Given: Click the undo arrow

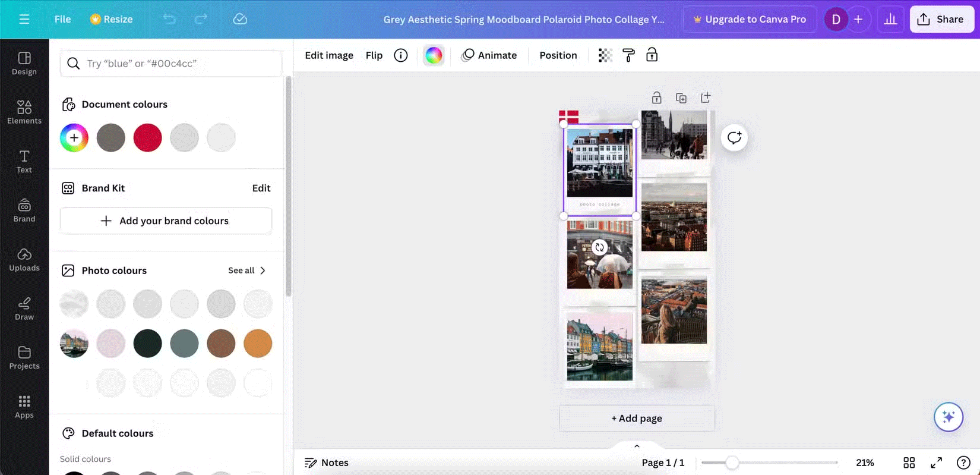Looking at the screenshot, I should coord(170,20).
